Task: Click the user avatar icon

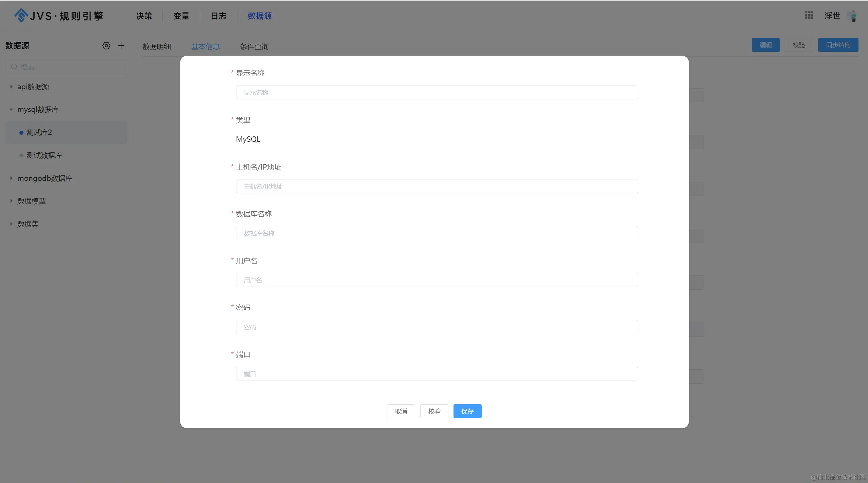Action: (x=852, y=16)
